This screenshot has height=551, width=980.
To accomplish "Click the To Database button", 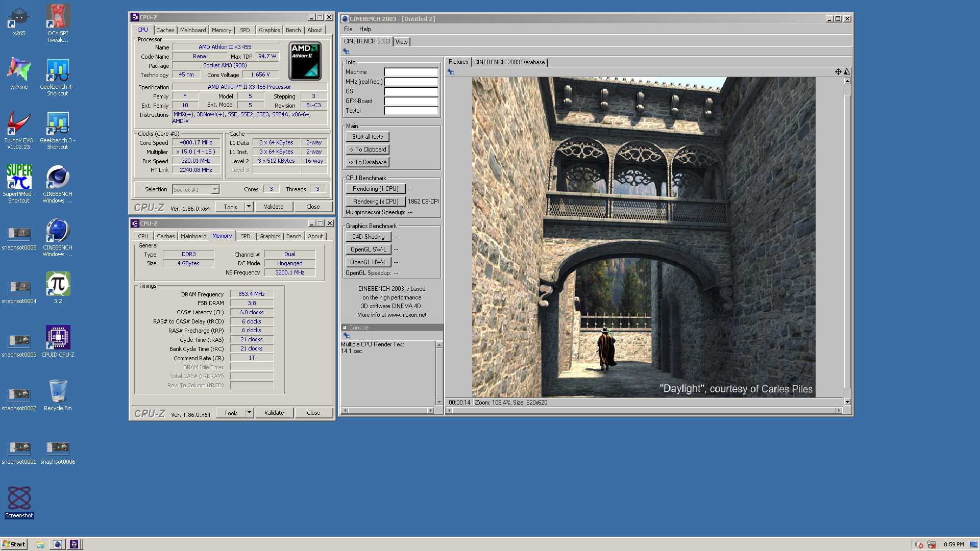I will (367, 162).
